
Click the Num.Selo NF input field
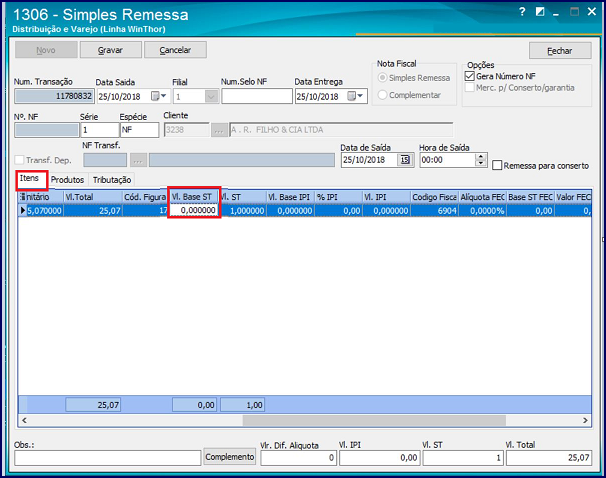click(x=257, y=96)
